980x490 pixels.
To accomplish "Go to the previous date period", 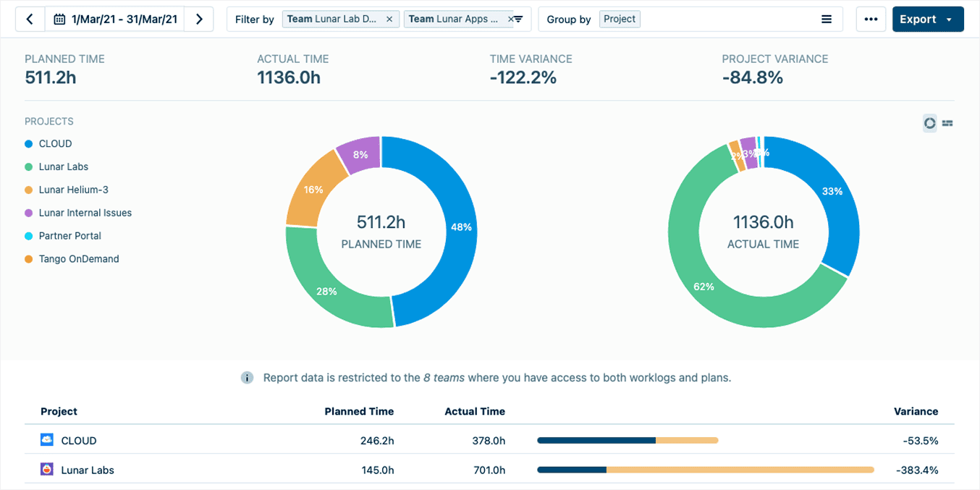I will point(30,20).
